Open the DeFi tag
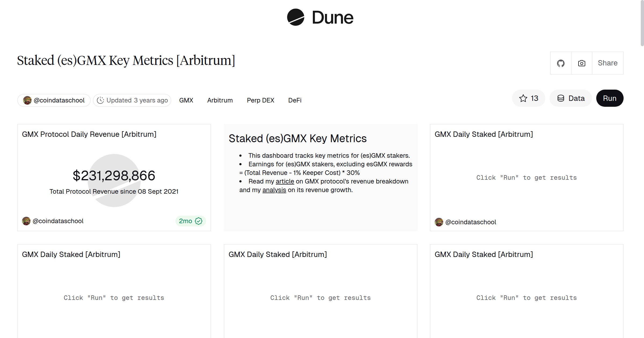This screenshot has width=644, height=338. pos(295,100)
